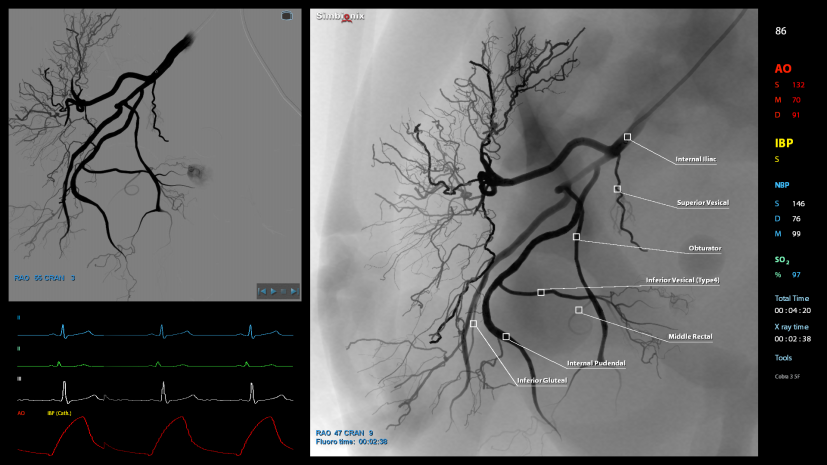Screen dimensions: 827x465
Task: Skip to the last frame of cine loop
Action: click(294, 291)
